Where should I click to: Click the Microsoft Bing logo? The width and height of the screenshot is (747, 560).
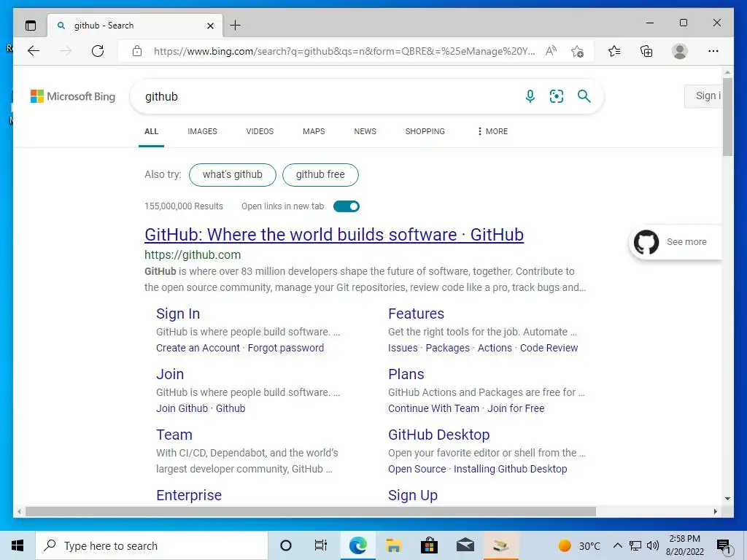point(73,96)
